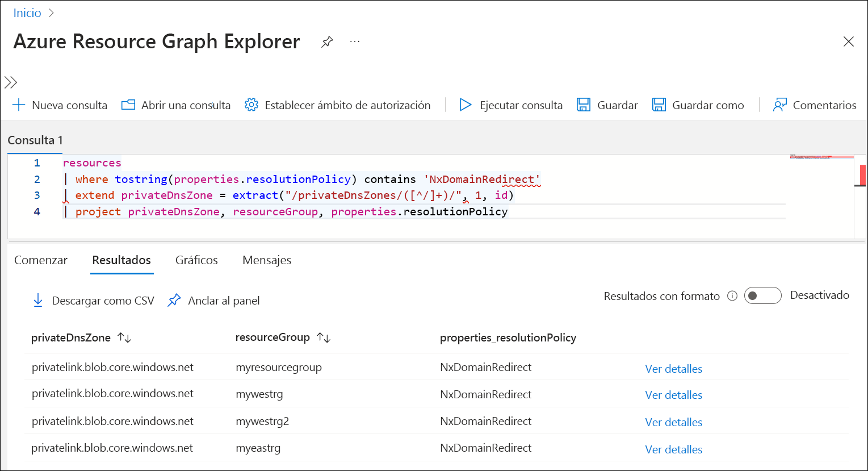Click the Abrir una consulta folder icon
The width and height of the screenshot is (868, 471).
(x=128, y=105)
